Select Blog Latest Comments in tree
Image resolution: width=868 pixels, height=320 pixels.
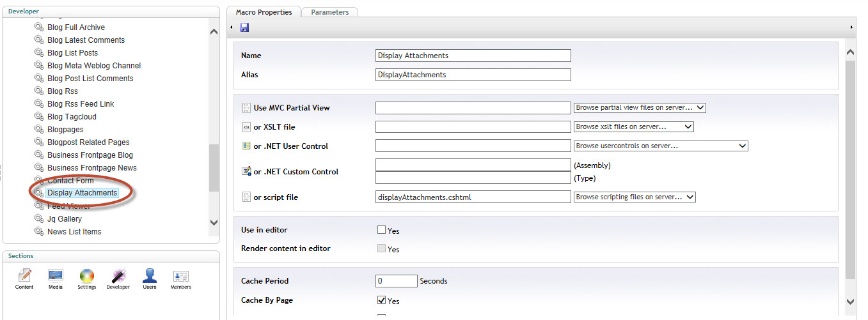coord(86,40)
